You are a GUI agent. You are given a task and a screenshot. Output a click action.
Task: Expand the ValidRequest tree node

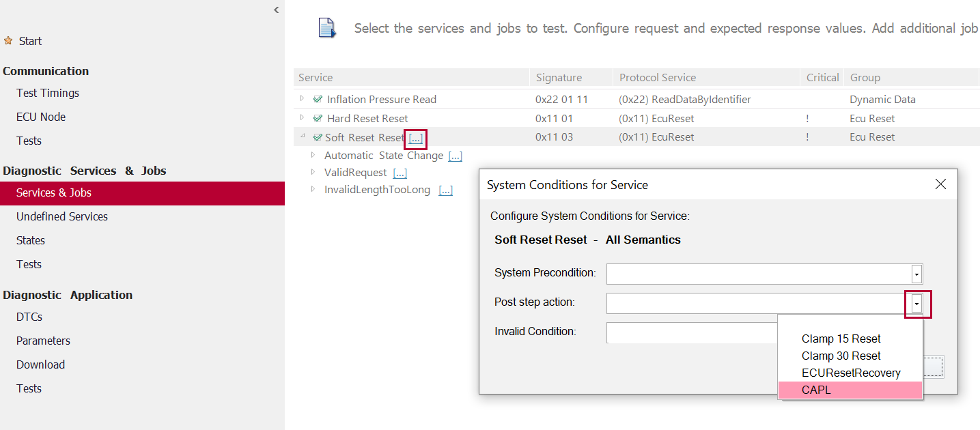[313, 173]
